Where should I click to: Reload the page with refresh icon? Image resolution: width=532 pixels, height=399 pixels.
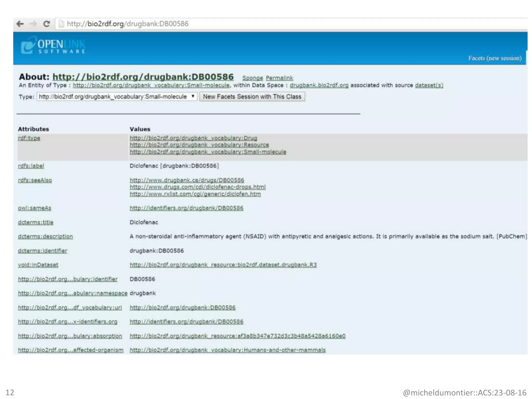pyautogui.click(x=46, y=24)
